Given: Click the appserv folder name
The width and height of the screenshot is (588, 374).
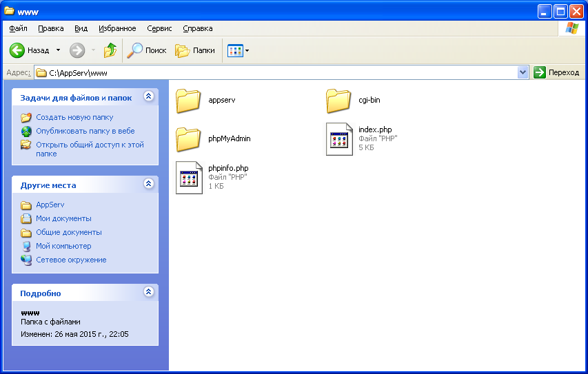Looking at the screenshot, I should (x=222, y=101).
